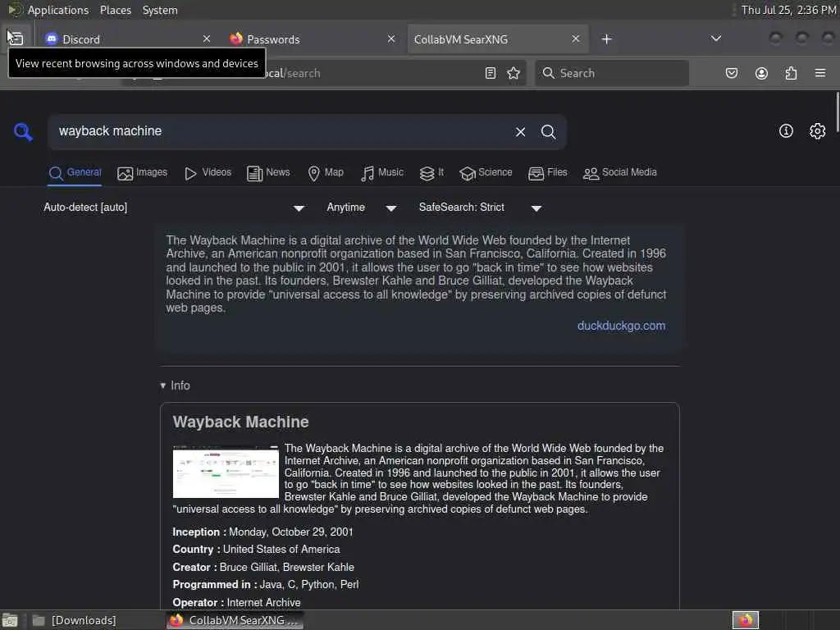Viewport: 840px width, 630px height.
Task: Bookmark this page with star icon
Action: 514,73
